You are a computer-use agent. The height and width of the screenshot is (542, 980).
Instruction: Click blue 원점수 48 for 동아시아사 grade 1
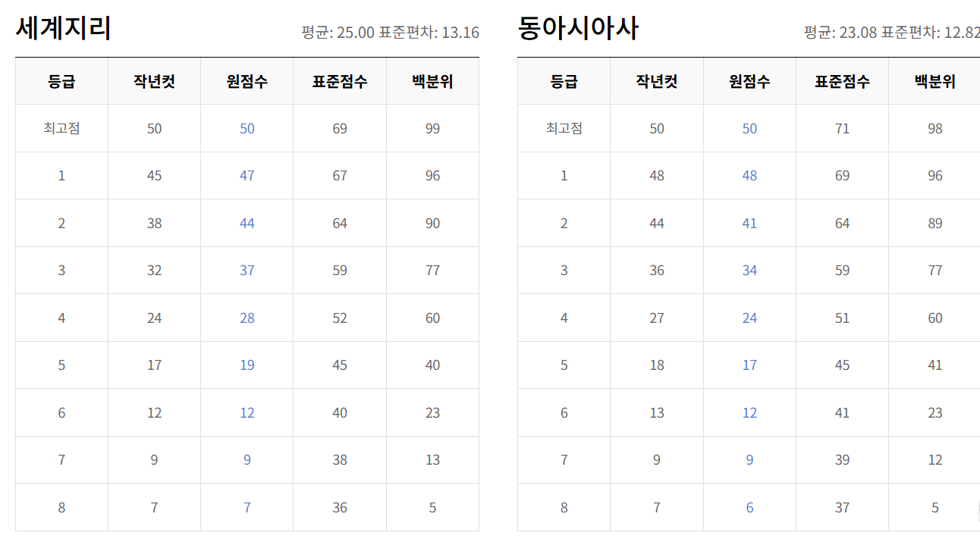[749, 175]
